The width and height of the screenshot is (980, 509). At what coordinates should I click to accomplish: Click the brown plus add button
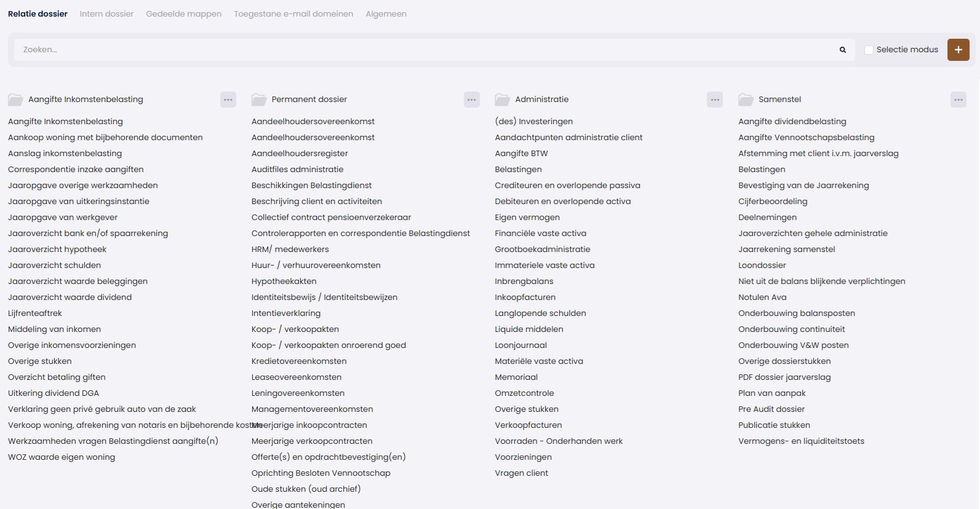(958, 50)
